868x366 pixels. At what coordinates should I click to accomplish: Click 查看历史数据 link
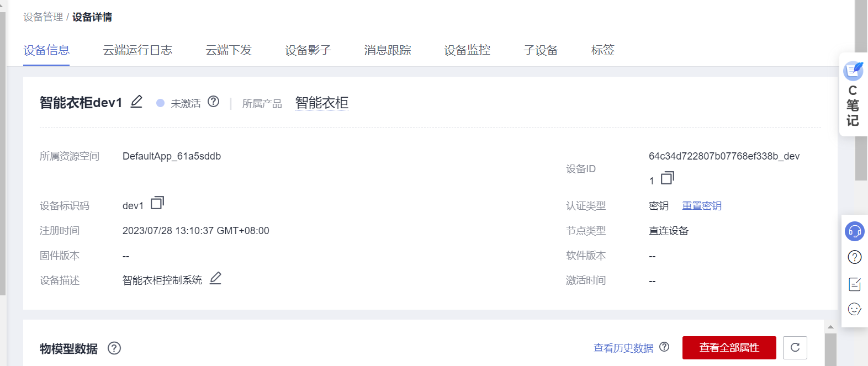point(623,348)
